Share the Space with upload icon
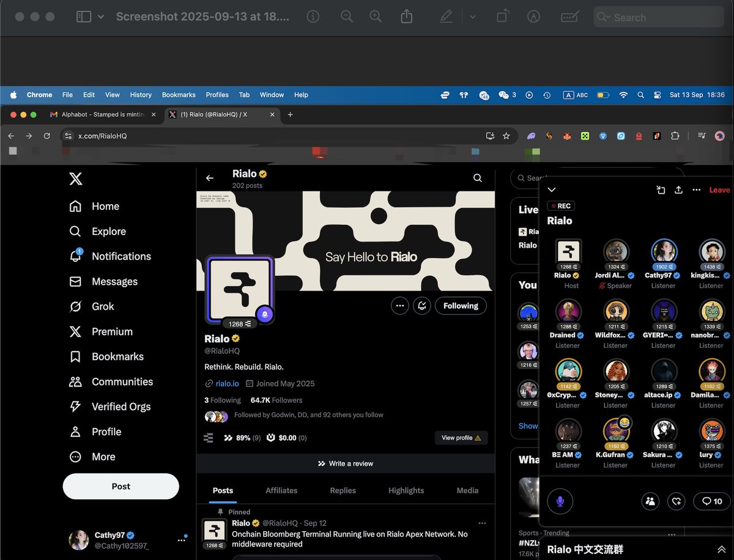Viewport: 734px width, 560px height. pyautogui.click(x=678, y=190)
